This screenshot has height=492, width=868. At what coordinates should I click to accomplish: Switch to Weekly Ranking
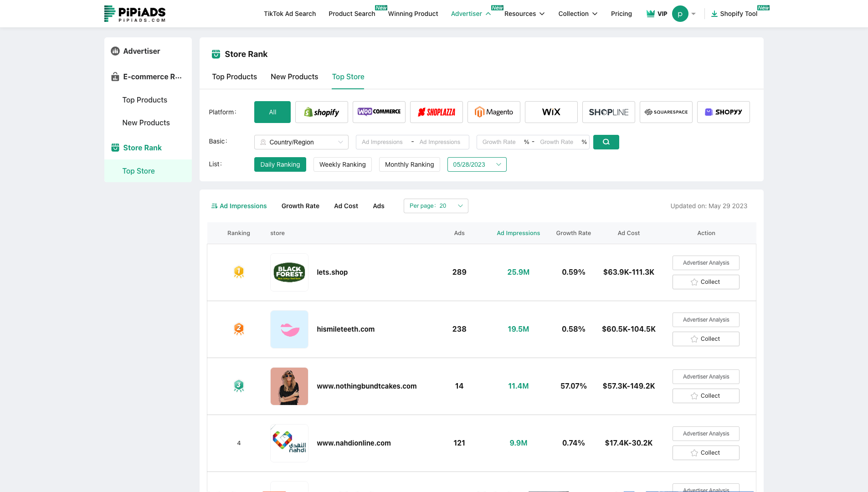click(342, 164)
